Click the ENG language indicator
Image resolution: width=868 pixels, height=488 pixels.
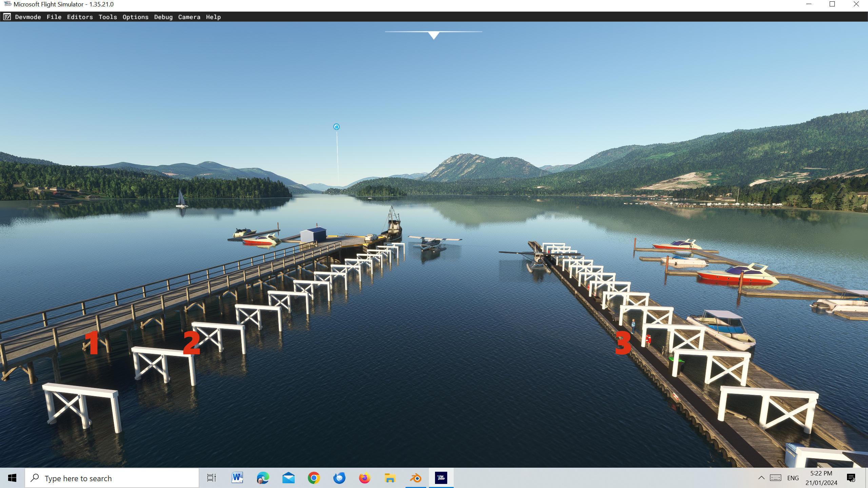[793, 478]
